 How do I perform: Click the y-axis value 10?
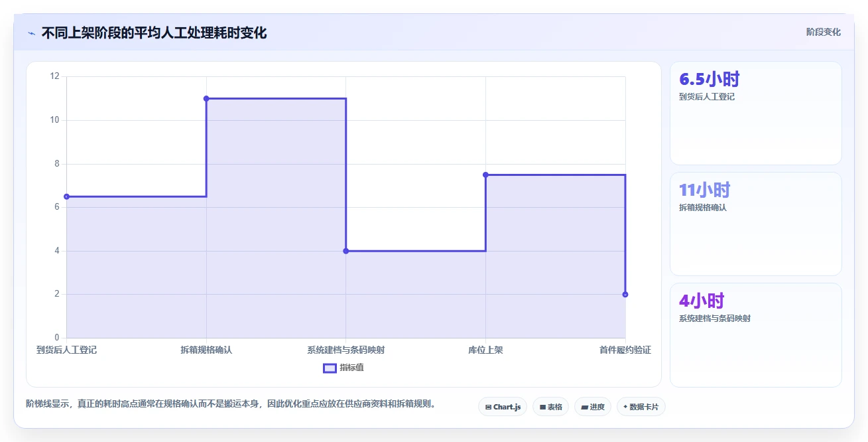click(x=54, y=120)
